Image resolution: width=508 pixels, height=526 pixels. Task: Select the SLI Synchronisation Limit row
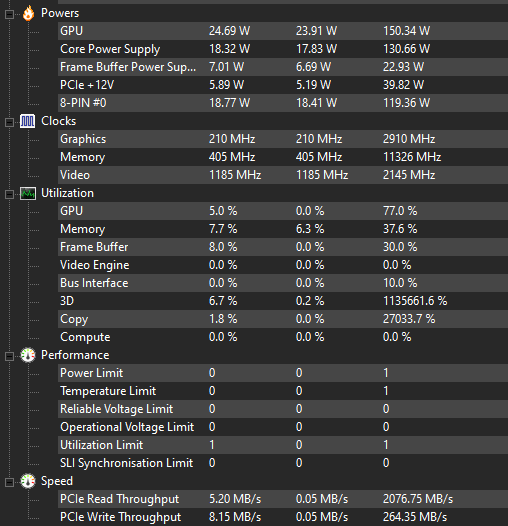tap(283, 463)
